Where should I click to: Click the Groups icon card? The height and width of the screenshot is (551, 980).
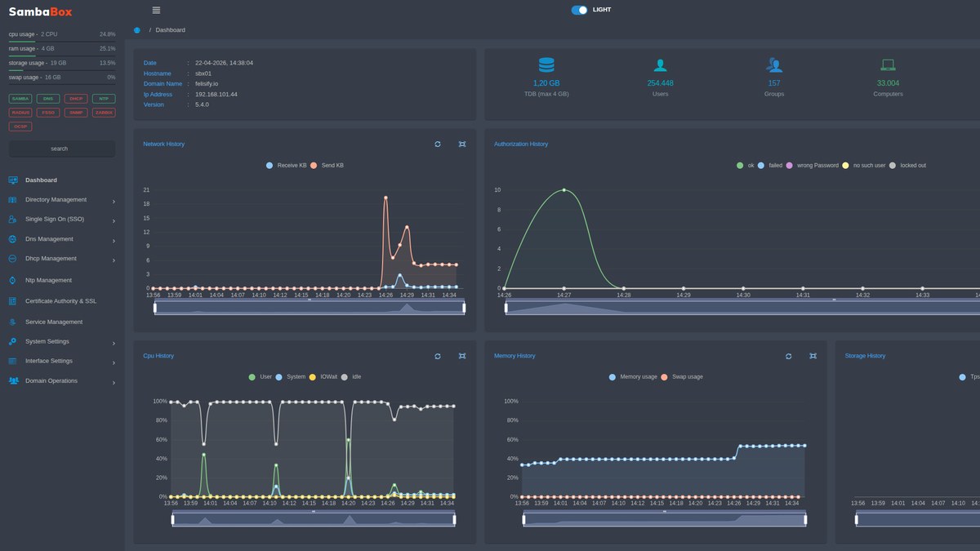pos(774,64)
